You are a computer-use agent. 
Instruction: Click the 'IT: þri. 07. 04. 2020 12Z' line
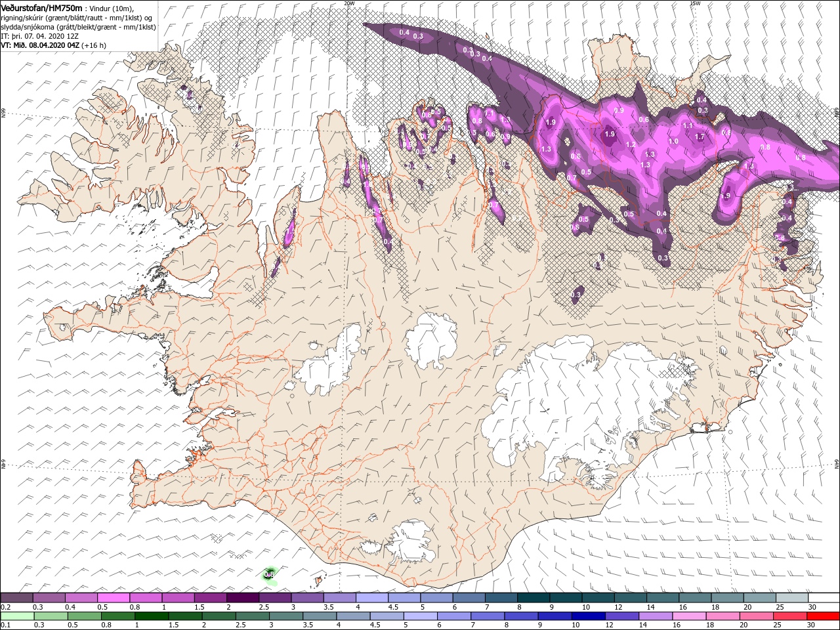[40, 36]
